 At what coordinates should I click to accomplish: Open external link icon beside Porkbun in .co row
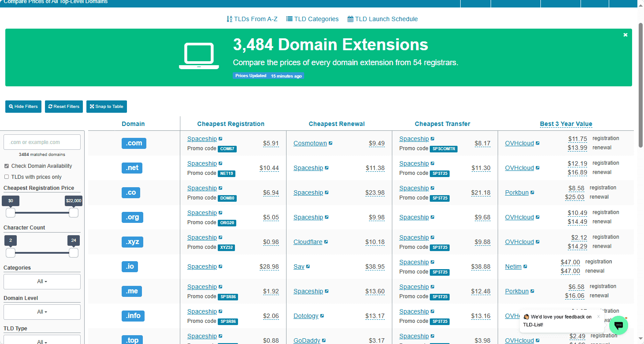coord(532,192)
